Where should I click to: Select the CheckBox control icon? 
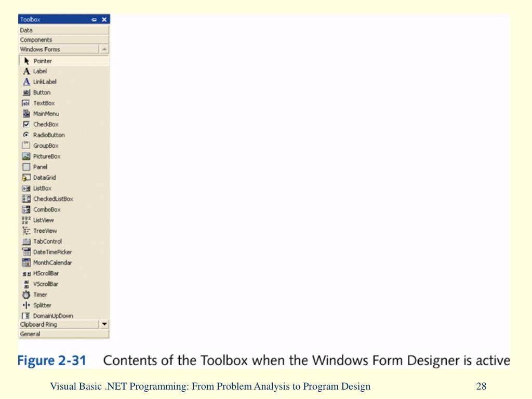[26, 124]
